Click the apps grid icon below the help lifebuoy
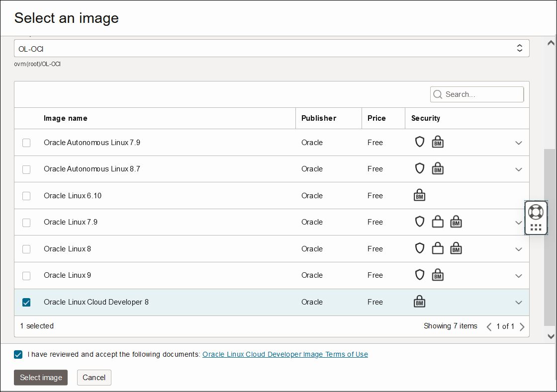Image resolution: width=557 pixels, height=392 pixels. tap(536, 227)
